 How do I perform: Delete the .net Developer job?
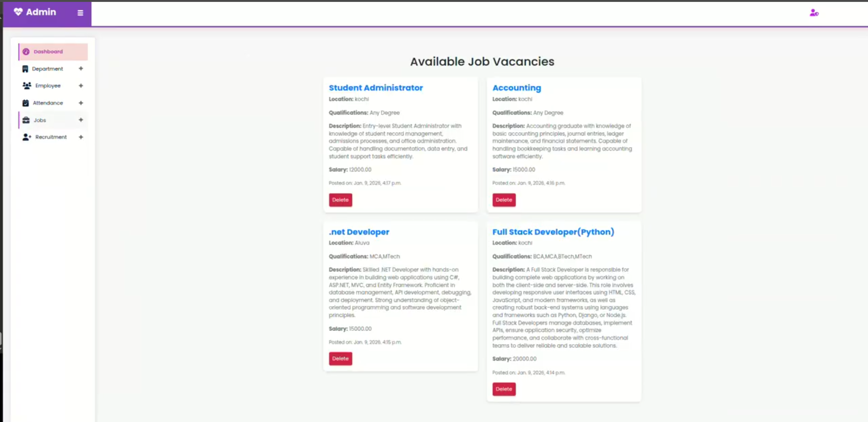click(x=340, y=359)
